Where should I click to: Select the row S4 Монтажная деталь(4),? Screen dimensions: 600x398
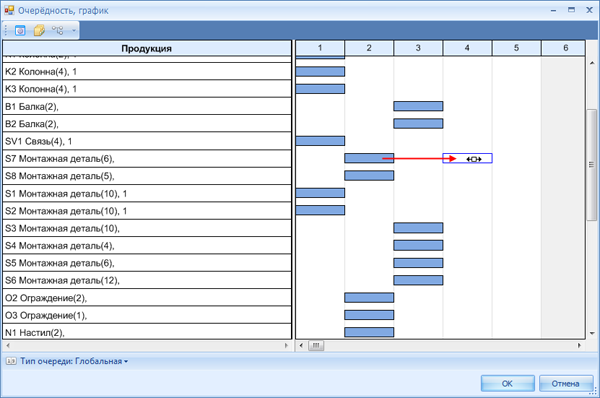[x=147, y=245]
